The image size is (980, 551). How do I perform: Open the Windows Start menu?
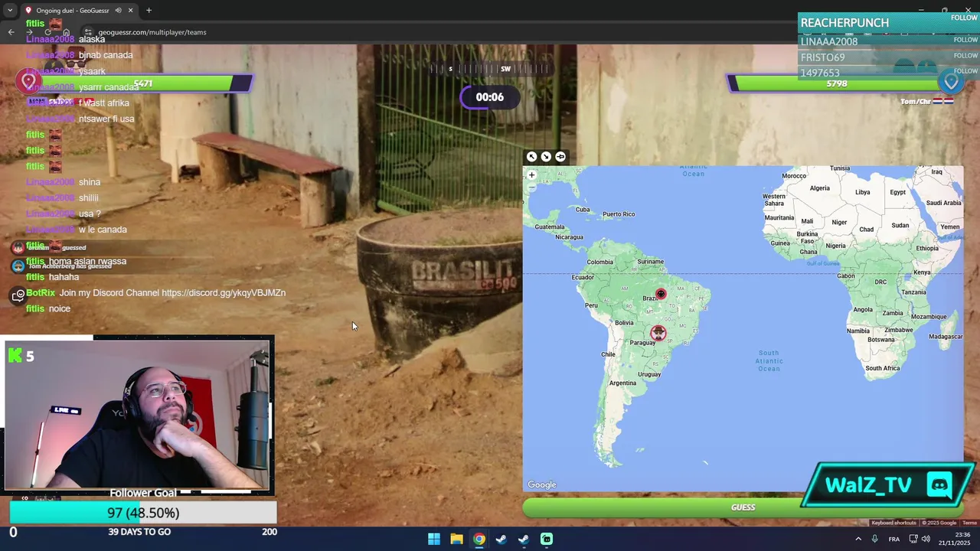[x=434, y=539]
